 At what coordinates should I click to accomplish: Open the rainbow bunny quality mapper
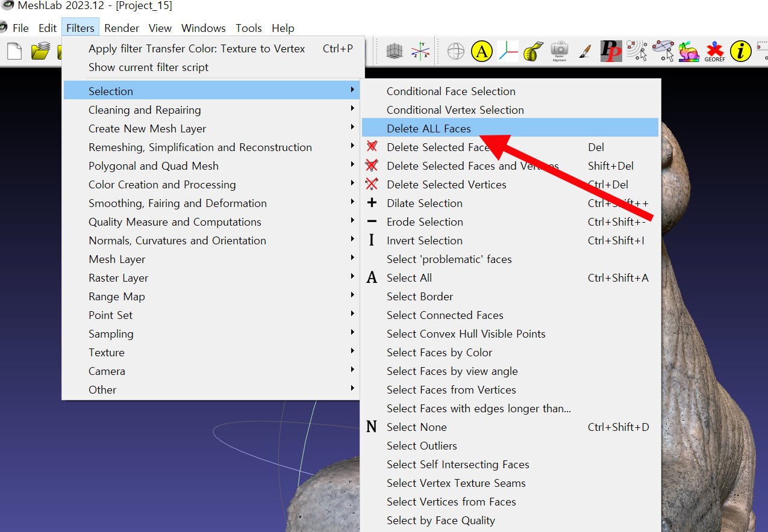(688, 51)
